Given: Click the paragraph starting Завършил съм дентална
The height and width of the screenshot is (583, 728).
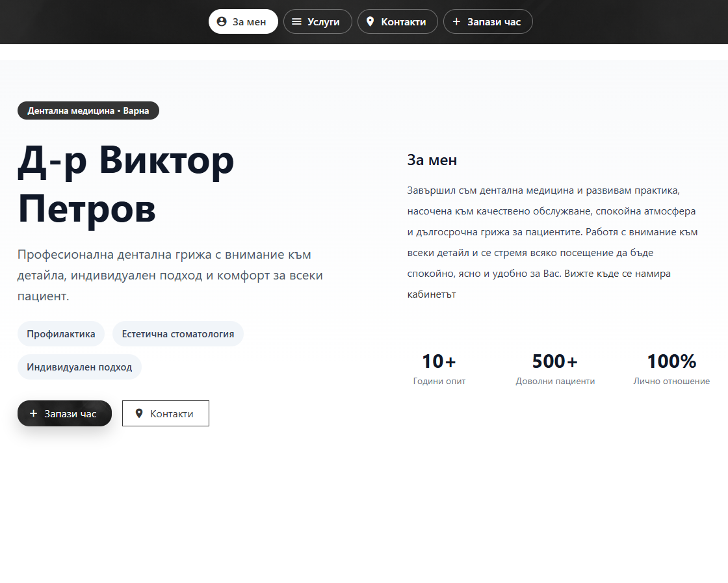Looking at the screenshot, I should (x=552, y=242).
